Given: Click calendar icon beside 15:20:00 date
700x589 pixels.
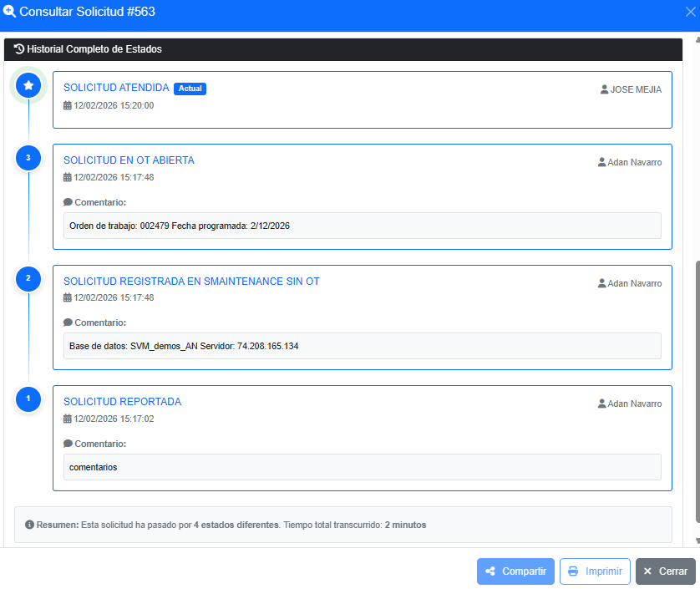Looking at the screenshot, I should click(x=68, y=105).
